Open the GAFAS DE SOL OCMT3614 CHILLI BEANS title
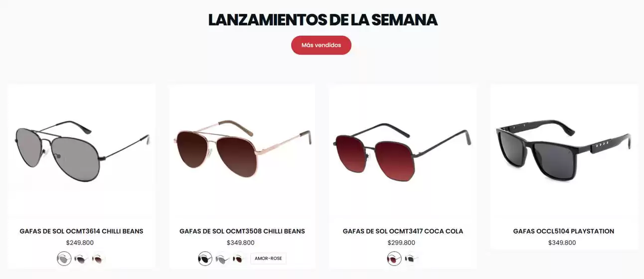 [81, 231]
